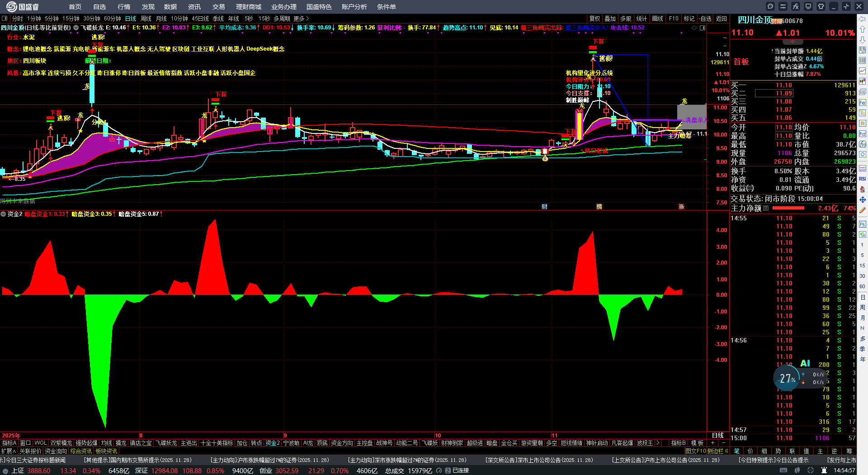868x475 pixels.
Task: Click the plus zoom-in button below chart
Action: click(712, 443)
